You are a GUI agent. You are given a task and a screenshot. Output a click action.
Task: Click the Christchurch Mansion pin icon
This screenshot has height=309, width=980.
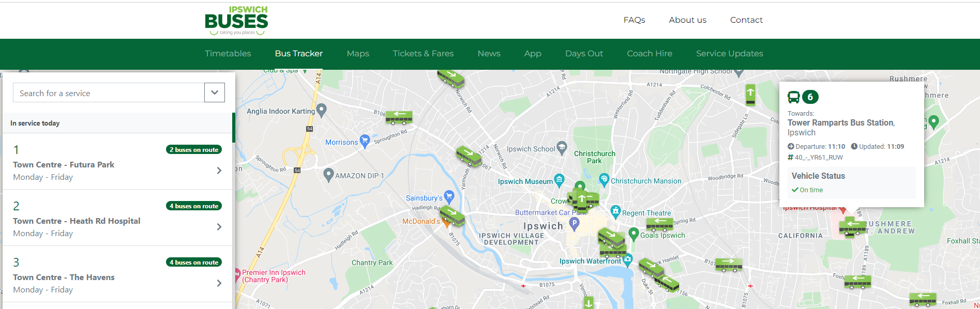604,180
